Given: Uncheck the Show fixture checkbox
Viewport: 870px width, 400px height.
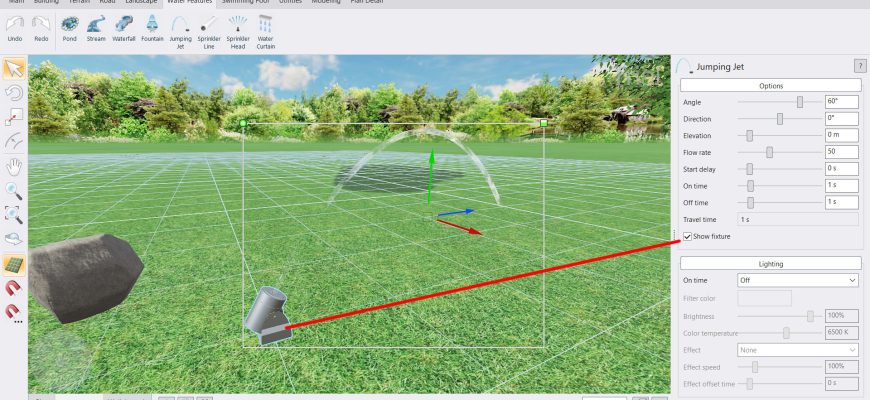Looking at the screenshot, I should 687,236.
